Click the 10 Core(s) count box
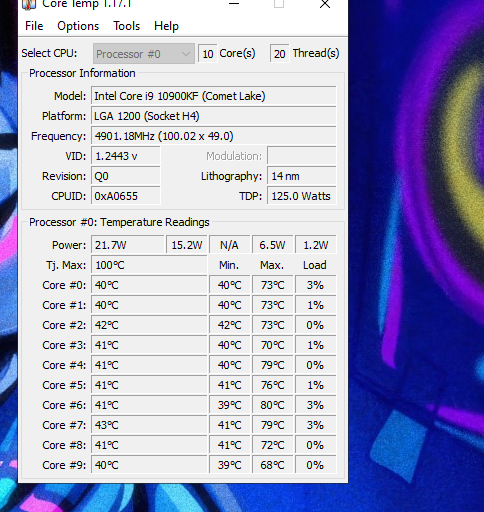The width and height of the screenshot is (484, 512). coord(208,54)
